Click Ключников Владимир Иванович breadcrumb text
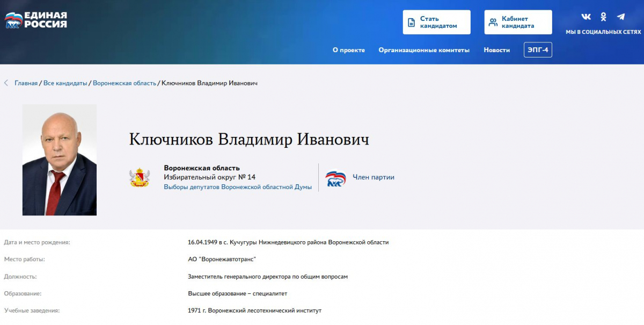 (209, 83)
